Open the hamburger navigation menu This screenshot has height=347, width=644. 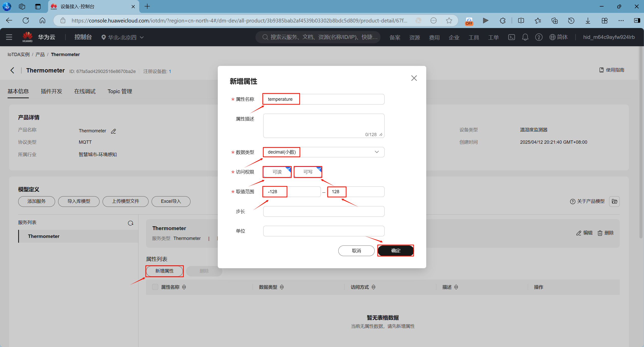point(9,37)
